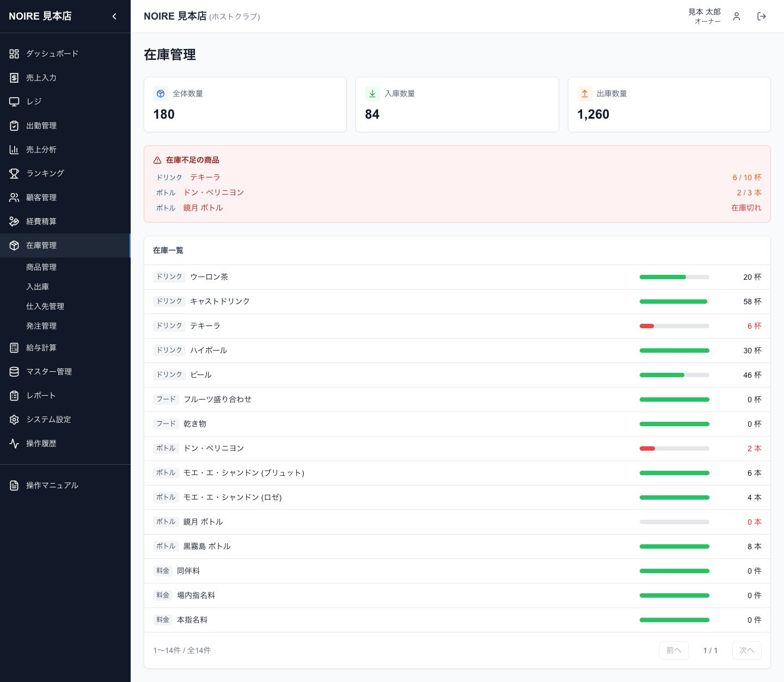Image resolution: width=784 pixels, height=682 pixels.
Task: Click the 在庫切れ status text
Action: pos(746,208)
